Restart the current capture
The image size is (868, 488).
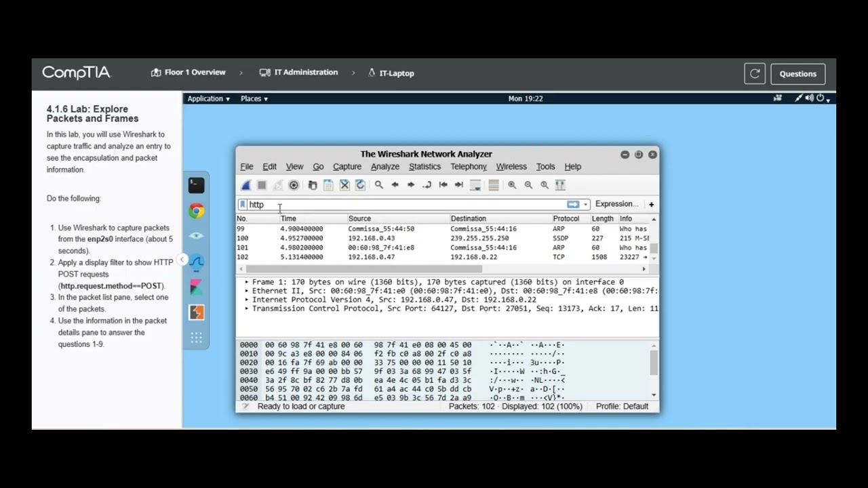point(278,185)
